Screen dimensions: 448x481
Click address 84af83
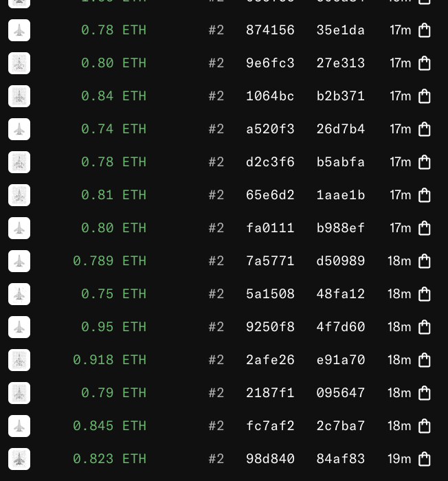(341, 459)
